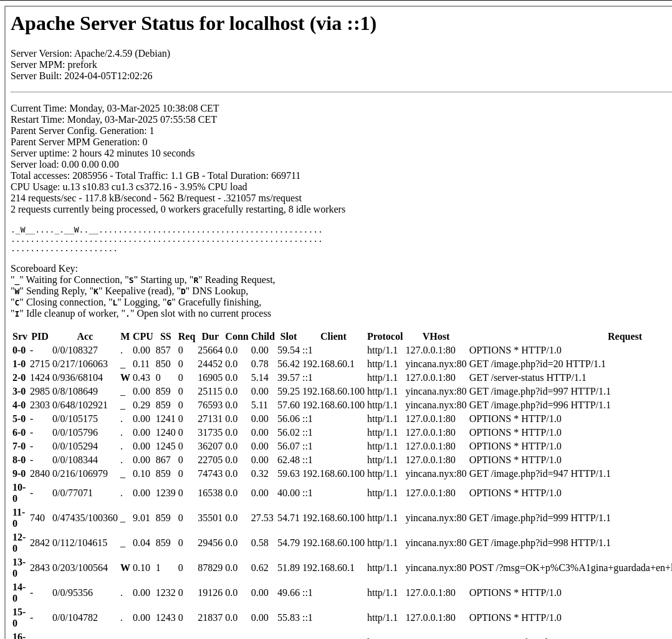Click the PID column header

coord(40,337)
